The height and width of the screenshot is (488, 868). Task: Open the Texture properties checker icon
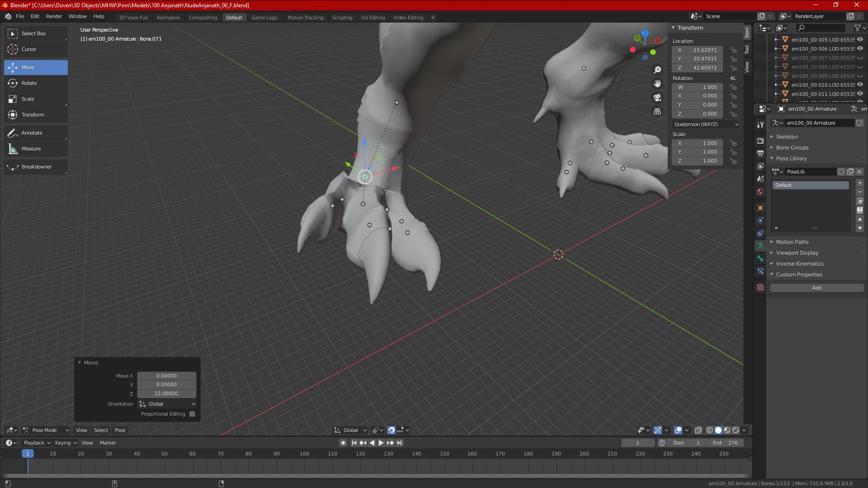pyautogui.click(x=760, y=287)
